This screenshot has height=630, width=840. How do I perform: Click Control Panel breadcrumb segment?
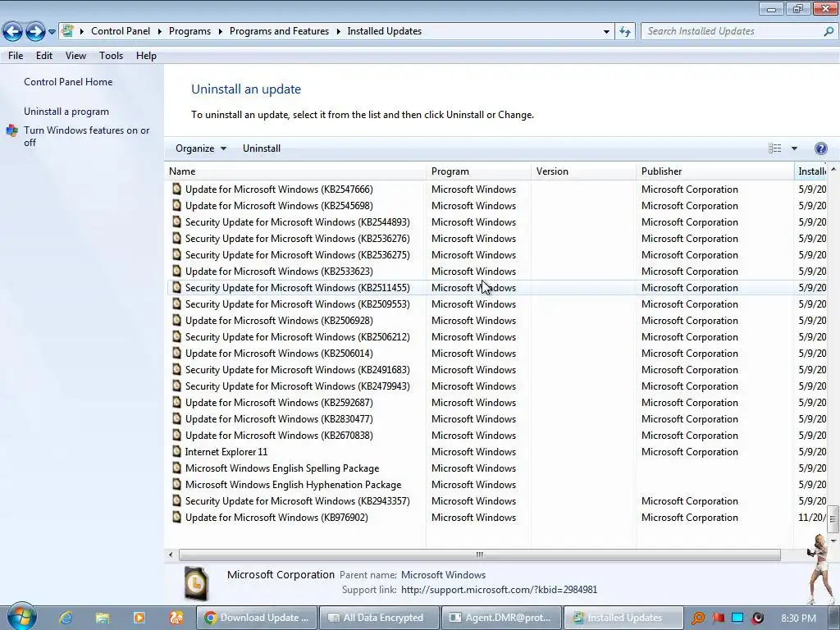coord(121,31)
